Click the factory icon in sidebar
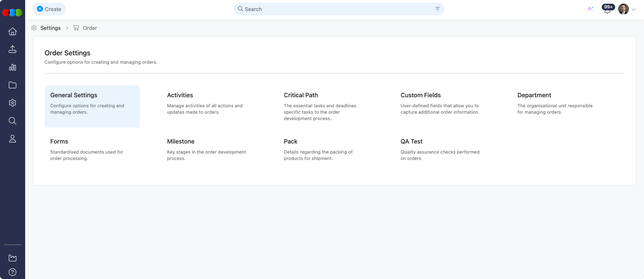Image resolution: width=644 pixels, height=279 pixels. [12, 258]
